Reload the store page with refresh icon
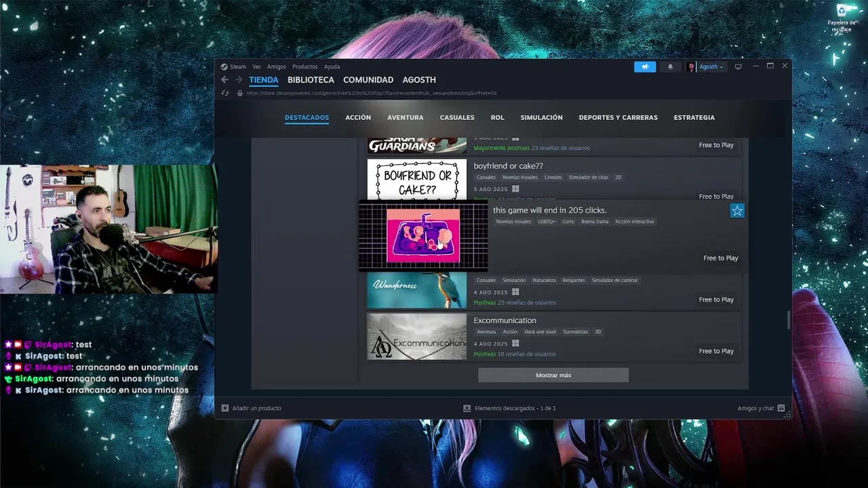 [225, 93]
